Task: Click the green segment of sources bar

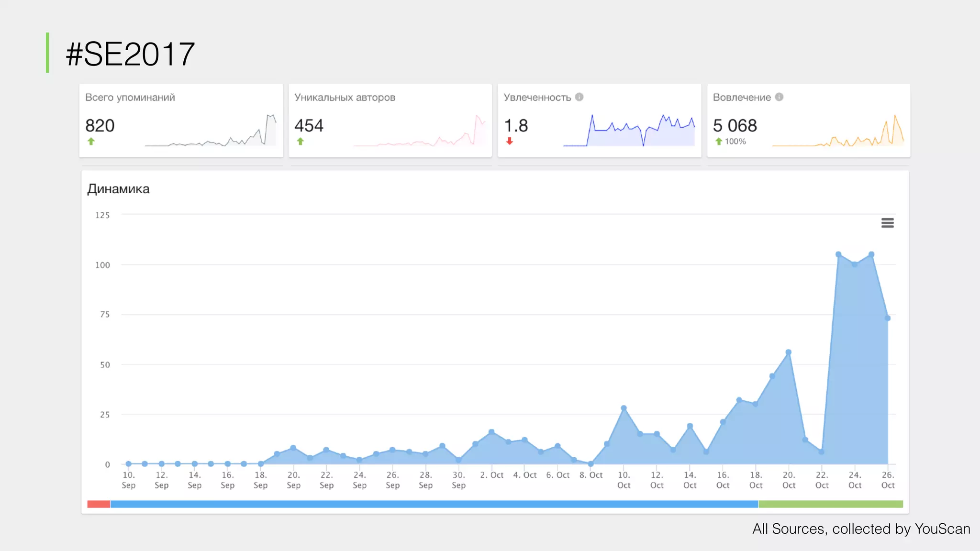Action: 830,504
